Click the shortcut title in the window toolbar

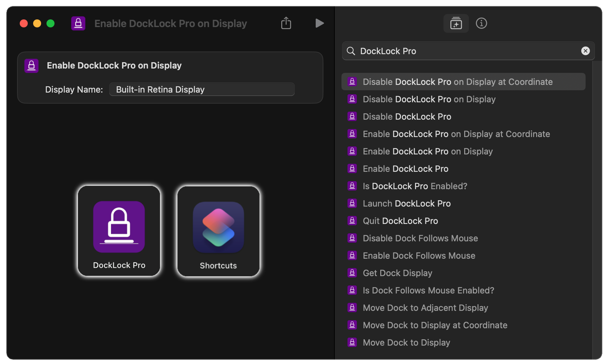(x=171, y=23)
